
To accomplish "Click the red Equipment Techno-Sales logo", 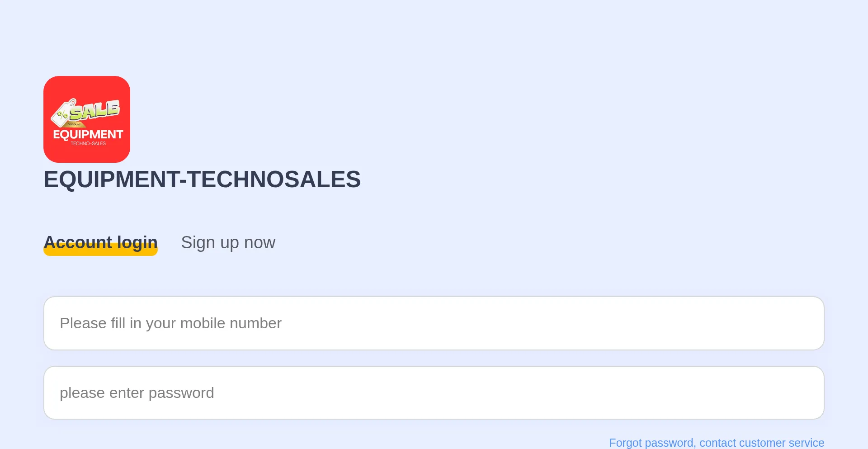I will 87,119.
